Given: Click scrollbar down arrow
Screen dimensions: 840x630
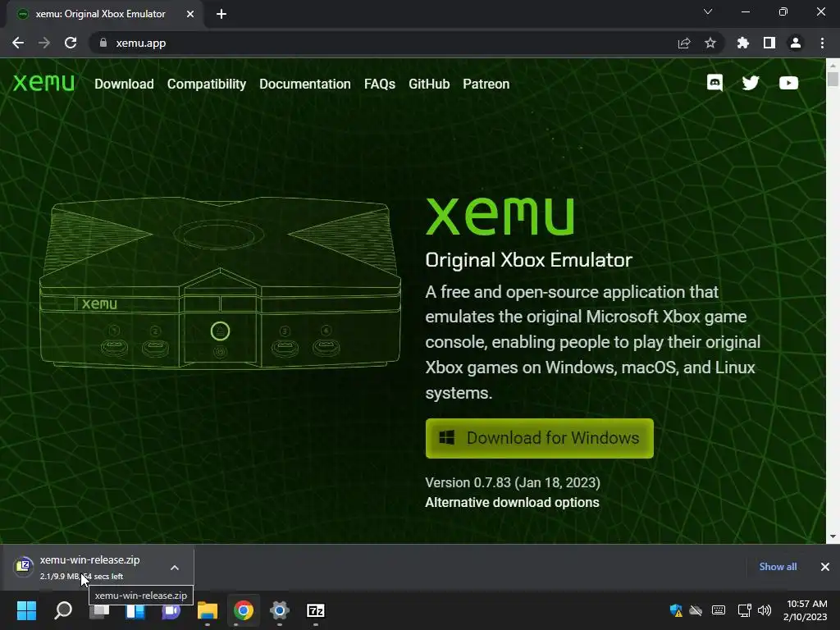Looking at the screenshot, I should (833, 536).
